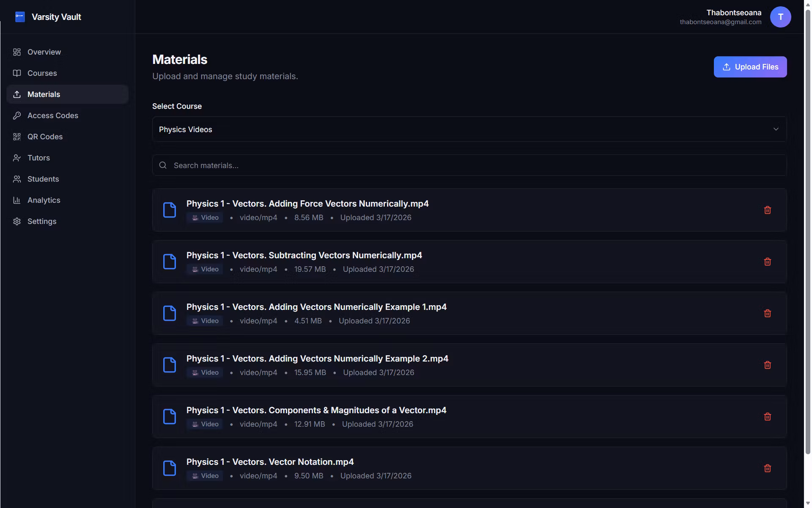Click file icon for Adding Vectors Example 1
This screenshot has width=812, height=508.
170,313
